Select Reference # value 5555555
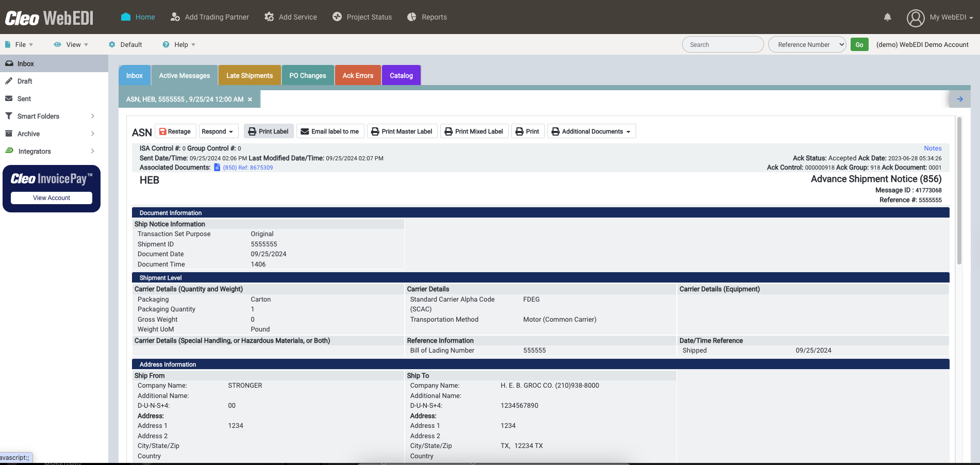 [930, 200]
